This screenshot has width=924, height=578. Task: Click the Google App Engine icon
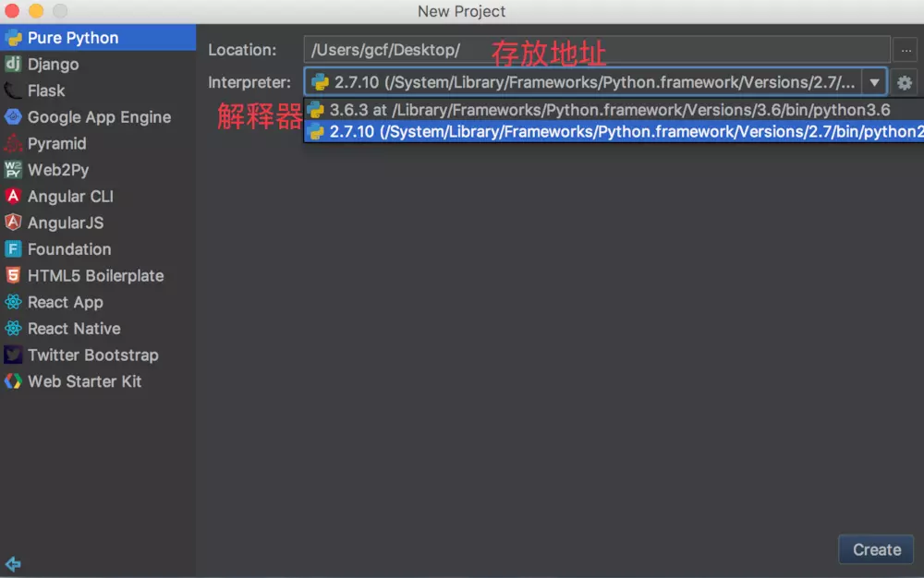pyautogui.click(x=13, y=117)
